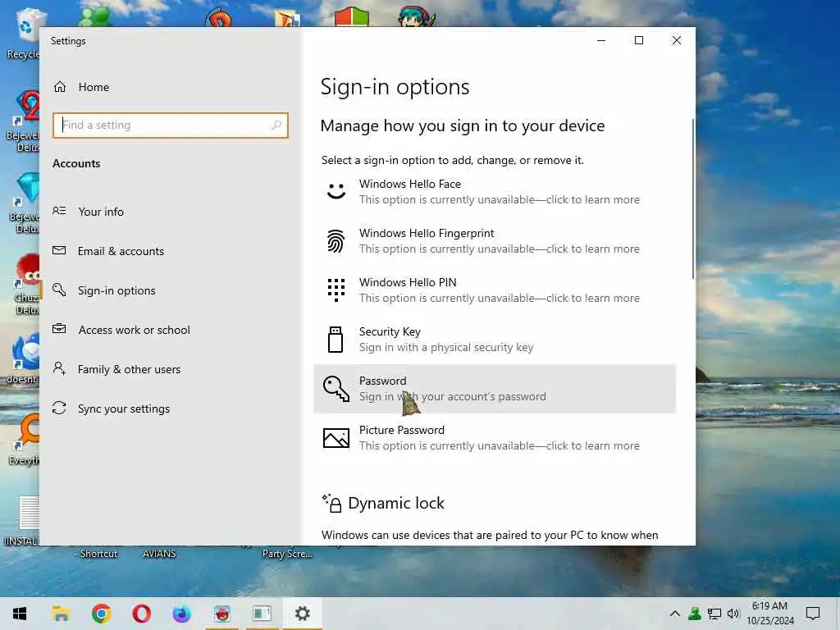
Task: Click the network icon in system tray
Action: [x=714, y=614]
